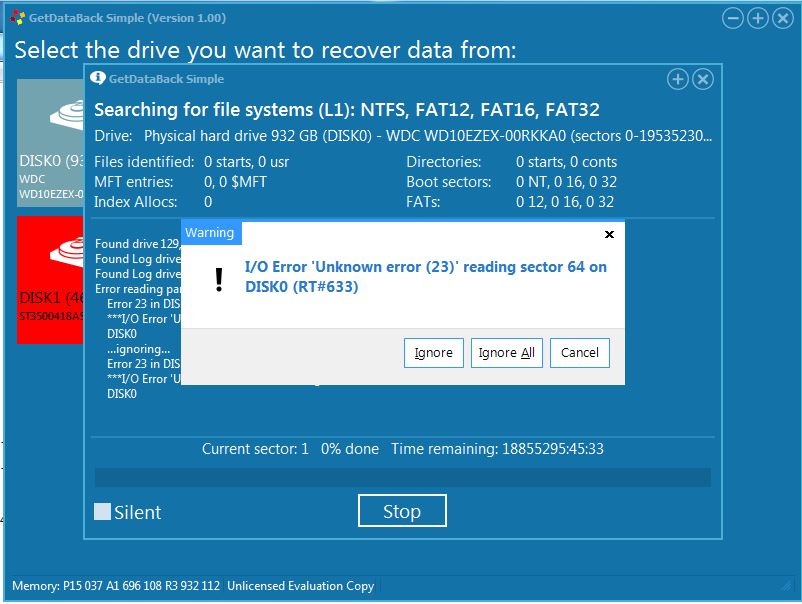This screenshot has height=604, width=802.
Task: Stop the file system search
Action: click(x=402, y=510)
